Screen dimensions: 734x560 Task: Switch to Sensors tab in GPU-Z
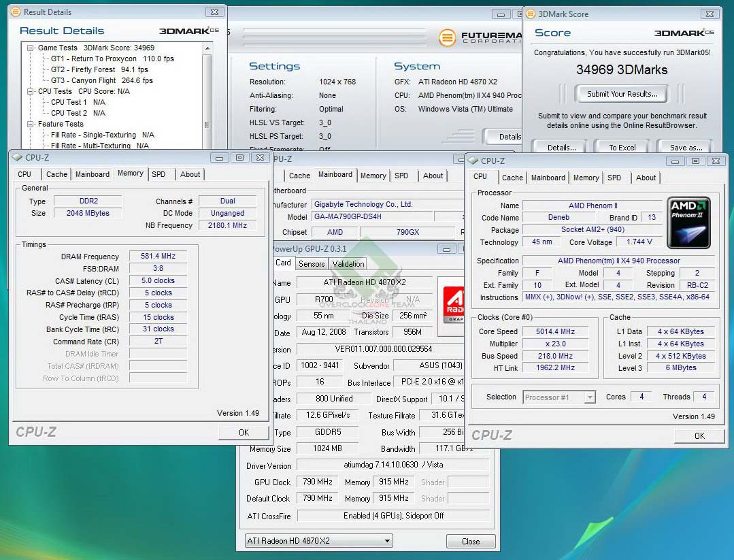312,264
